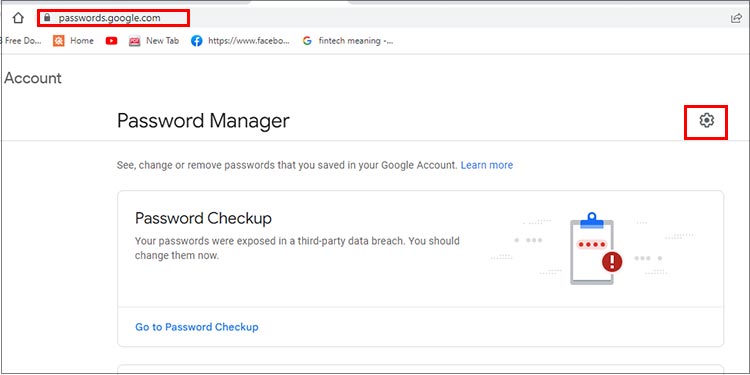The width and height of the screenshot is (750, 375).
Task: Open the YouTube bookmark icon
Action: tap(111, 41)
